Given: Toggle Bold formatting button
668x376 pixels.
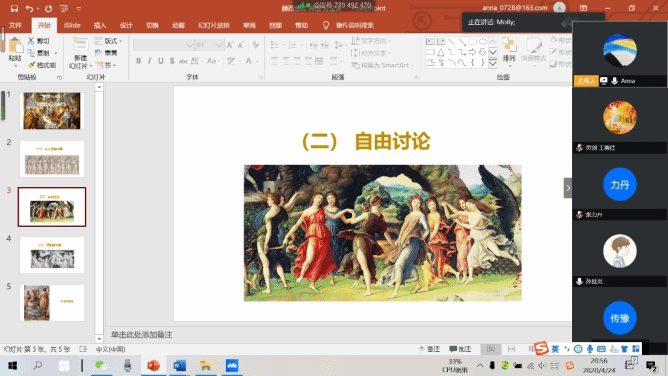Looking at the screenshot, I should tap(138, 61).
